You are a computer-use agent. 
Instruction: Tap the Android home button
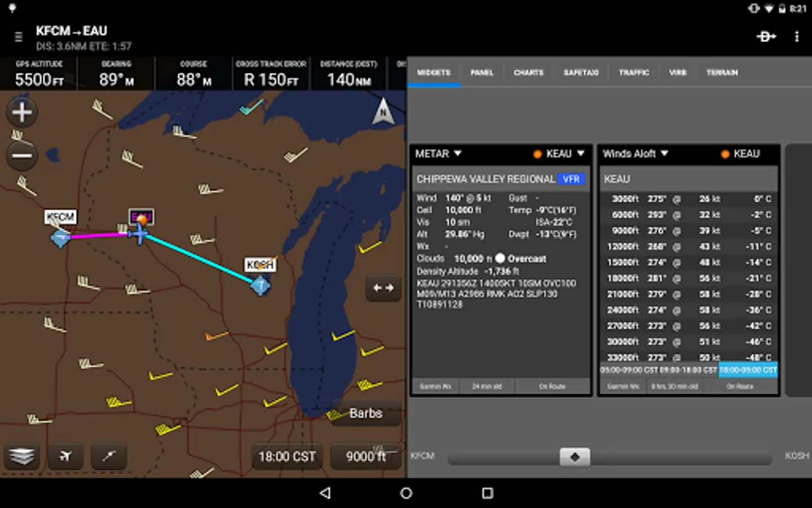pos(406,493)
